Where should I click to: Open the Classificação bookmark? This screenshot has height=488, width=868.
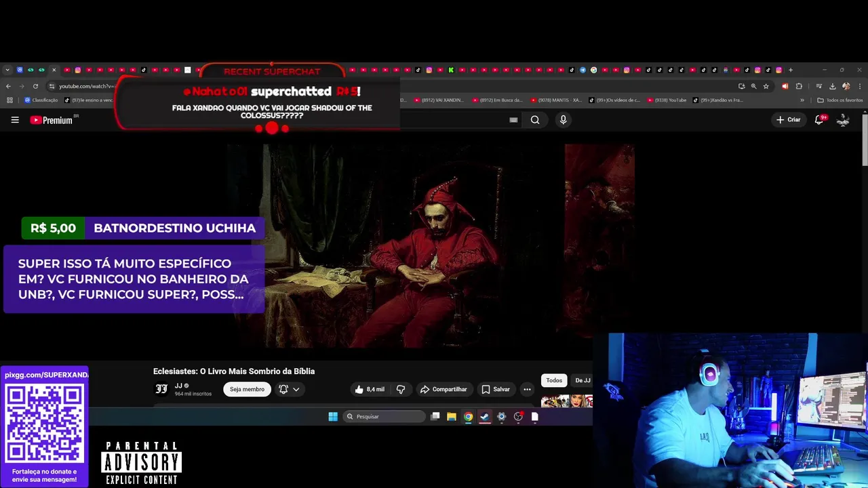coord(41,100)
